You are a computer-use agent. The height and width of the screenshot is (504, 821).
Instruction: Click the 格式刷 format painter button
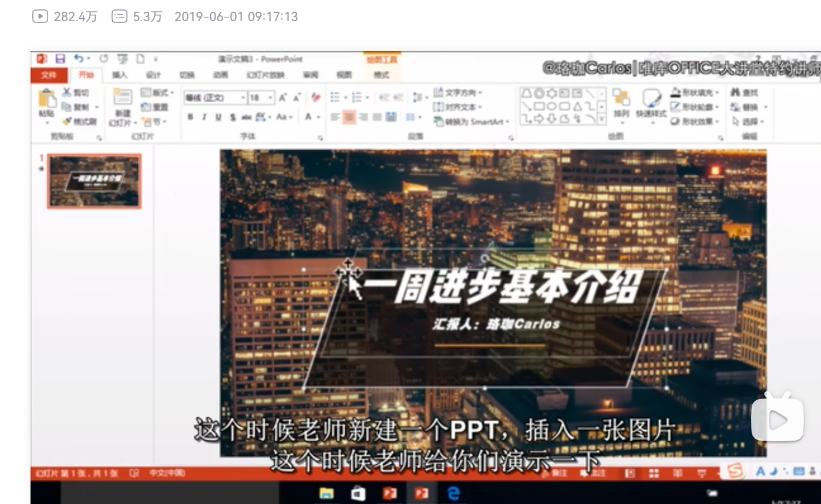79,122
